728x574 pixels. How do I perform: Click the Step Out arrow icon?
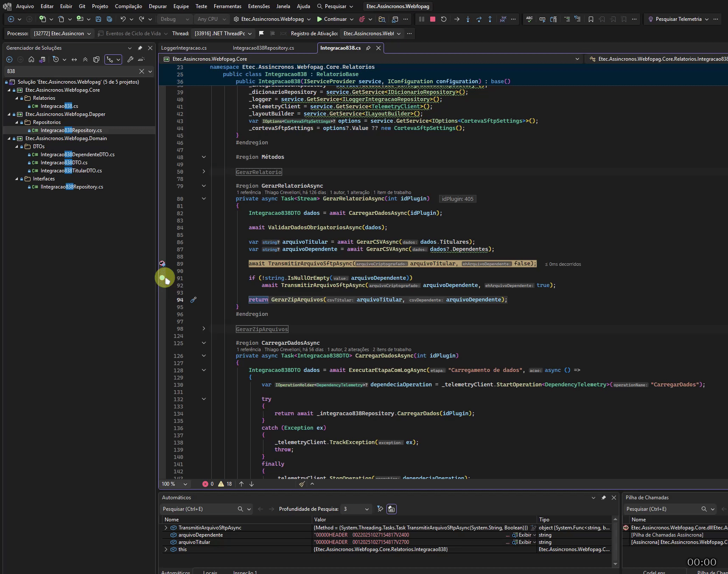tap(490, 19)
